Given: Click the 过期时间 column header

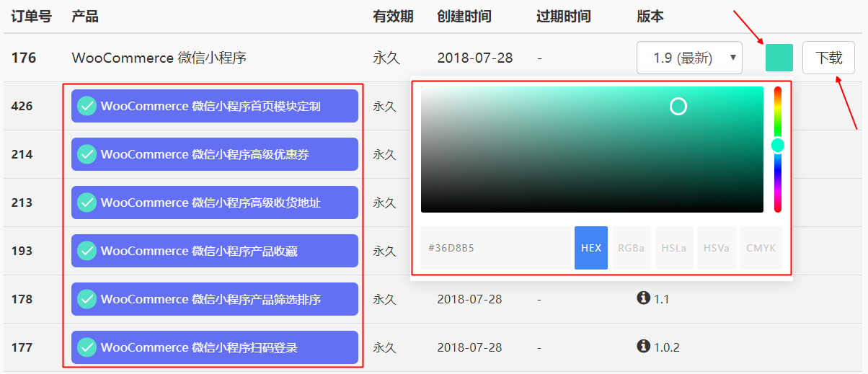Looking at the screenshot, I should pyautogui.click(x=564, y=16).
